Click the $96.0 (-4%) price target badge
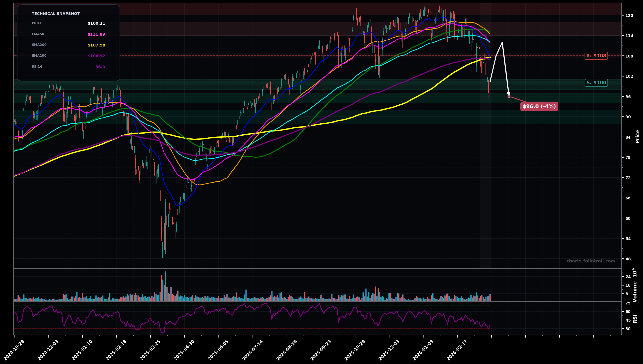The image size is (643, 364). pyautogui.click(x=539, y=106)
